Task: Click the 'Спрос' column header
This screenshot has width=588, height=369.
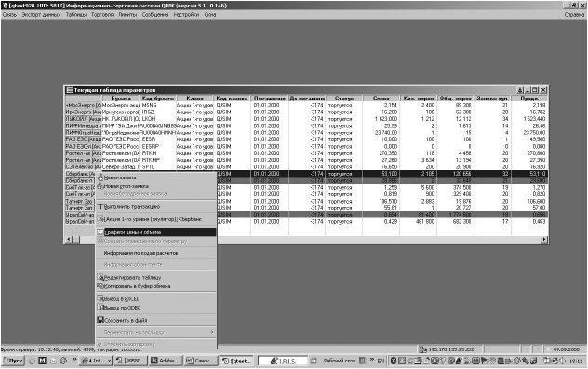Action: click(x=381, y=99)
